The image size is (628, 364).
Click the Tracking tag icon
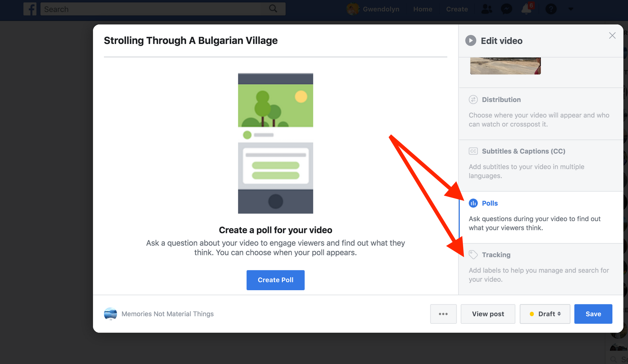coord(473,255)
